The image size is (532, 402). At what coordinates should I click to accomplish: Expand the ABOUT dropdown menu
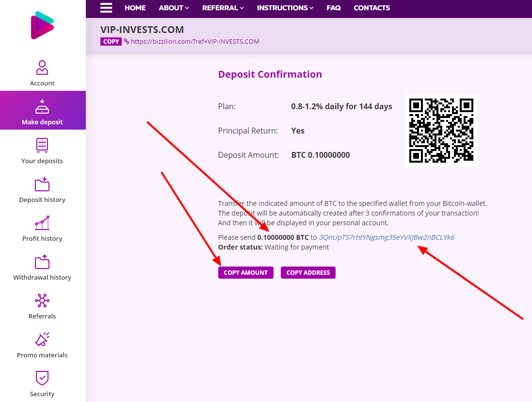[174, 8]
